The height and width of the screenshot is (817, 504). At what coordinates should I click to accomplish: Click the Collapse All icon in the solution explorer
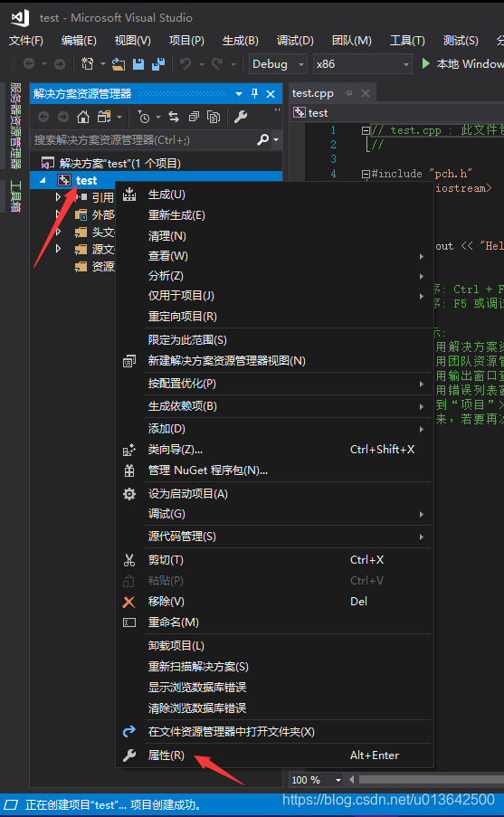pyautogui.click(x=194, y=117)
